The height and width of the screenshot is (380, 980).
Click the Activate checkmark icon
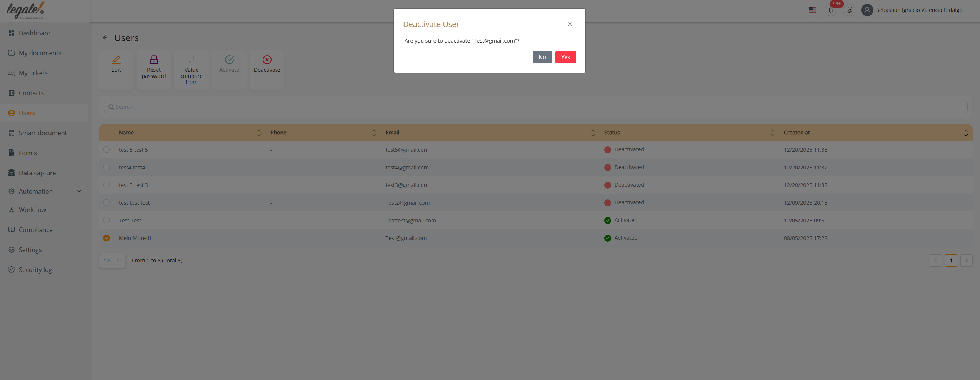point(229,60)
